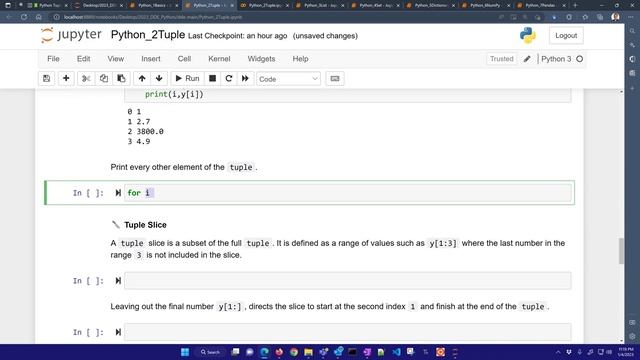Close the active Python_2Tuple browser tab
640x360 pixels.
tap(232, 6)
